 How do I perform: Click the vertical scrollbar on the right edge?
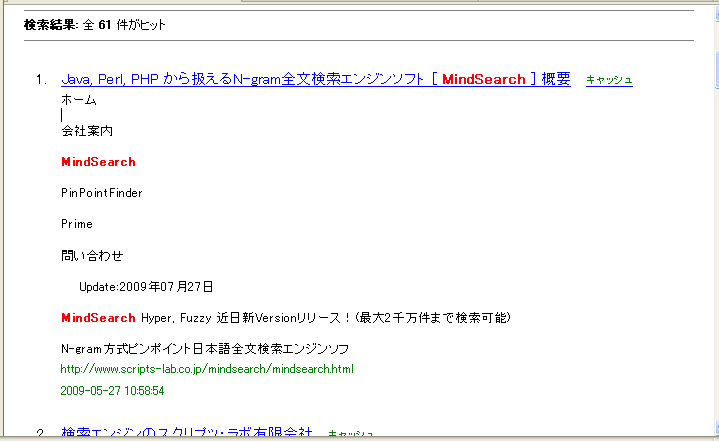717,220
